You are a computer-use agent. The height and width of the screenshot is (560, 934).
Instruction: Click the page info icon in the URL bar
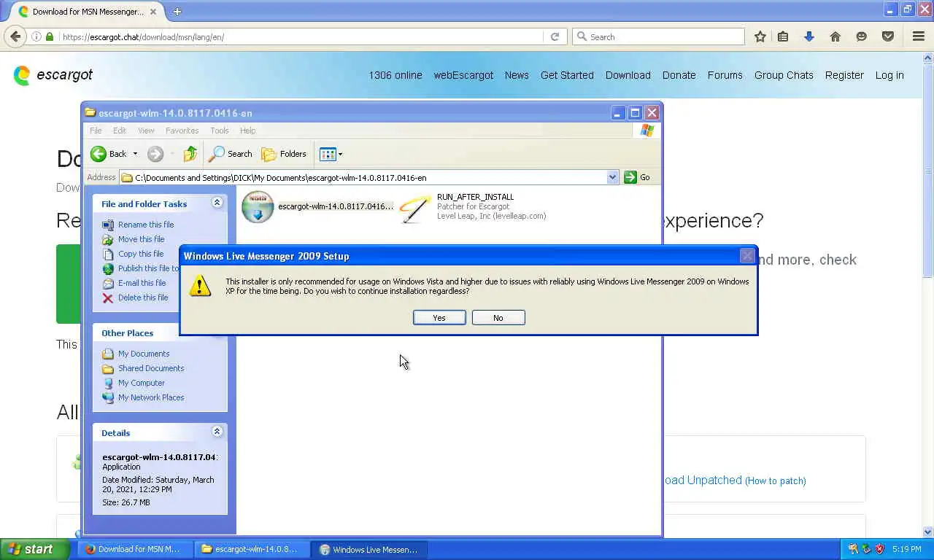click(36, 36)
